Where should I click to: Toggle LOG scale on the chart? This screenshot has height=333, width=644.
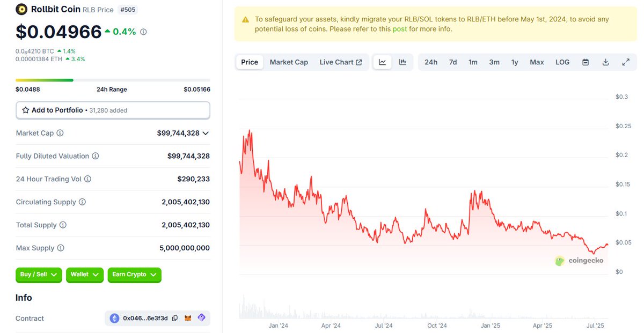pyautogui.click(x=562, y=62)
